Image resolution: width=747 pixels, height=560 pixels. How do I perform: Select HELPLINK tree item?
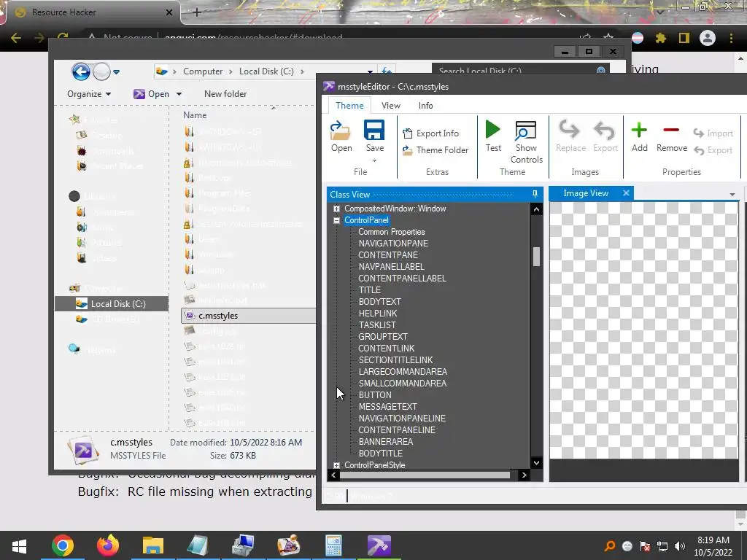378,314
